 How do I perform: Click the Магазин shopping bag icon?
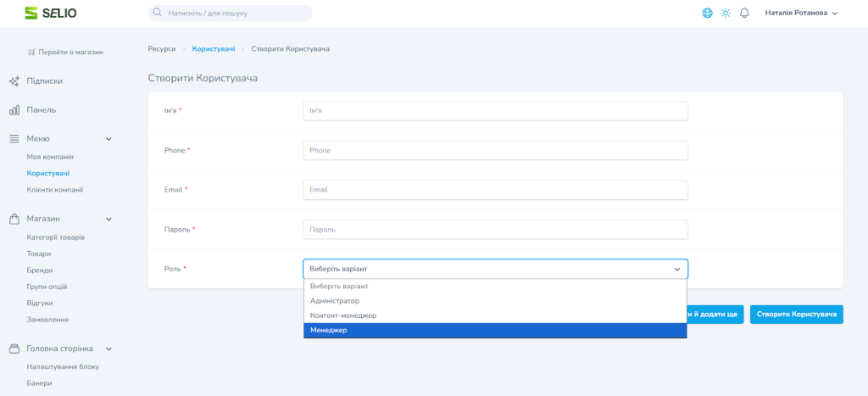[14, 219]
